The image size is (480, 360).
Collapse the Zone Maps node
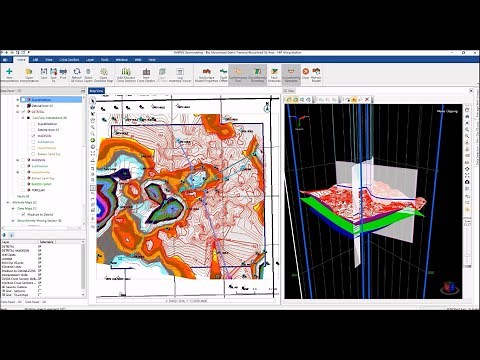(13, 208)
